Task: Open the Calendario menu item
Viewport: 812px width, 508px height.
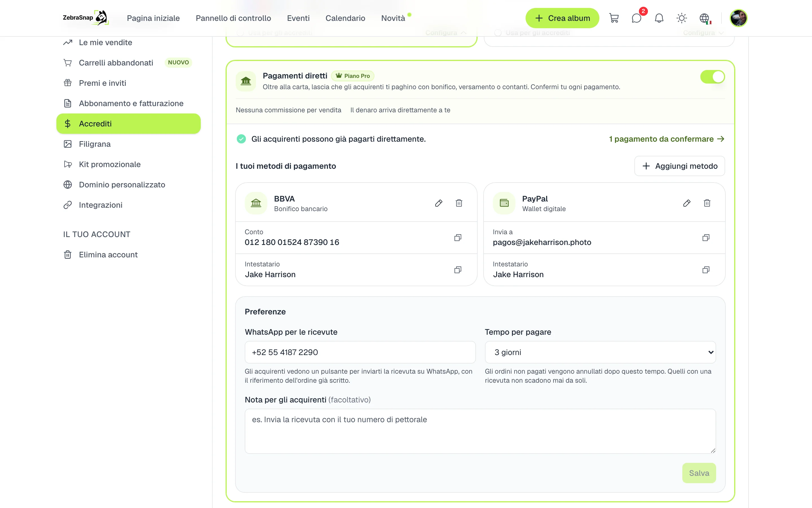Action: [x=345, y=18]
